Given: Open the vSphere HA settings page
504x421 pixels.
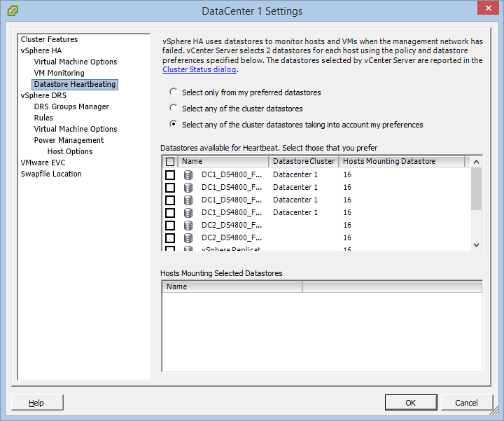Looking at the screenshot, I should coord(41,50).
